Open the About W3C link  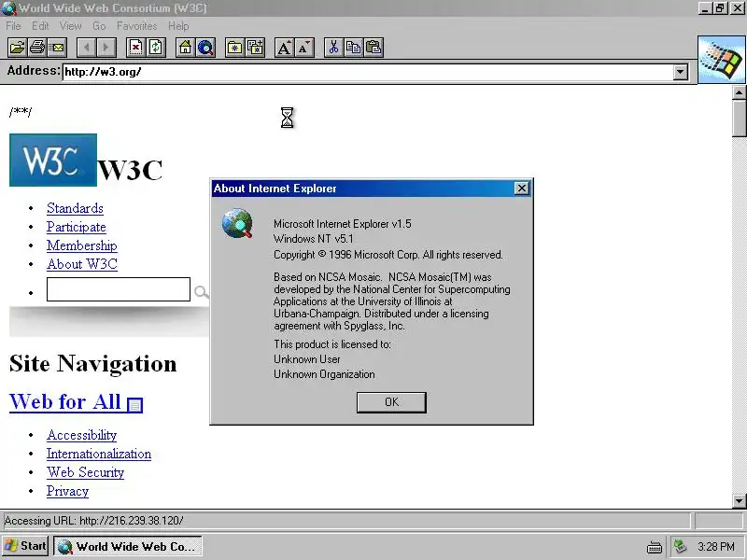(82, 264)
